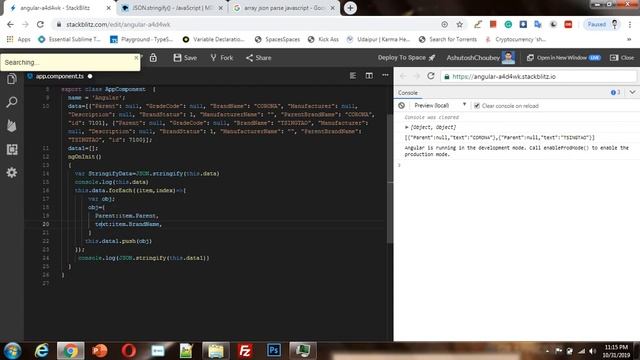Show more bookmarks chevron
This screenshot has height=360, width=640.
pyautogui.click(x=629, y=40)
